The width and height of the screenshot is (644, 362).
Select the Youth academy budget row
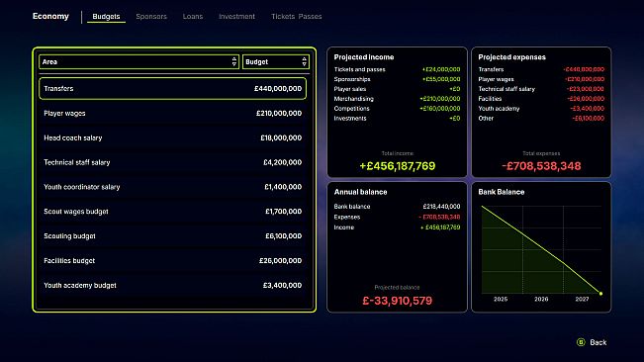172,285
